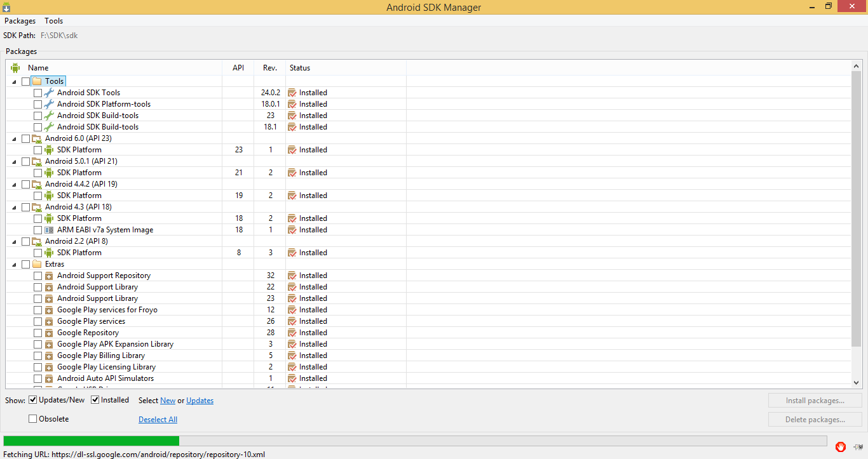Open the Packages menu
This screenshot has height=459, width=868.
click(x=20, y=21)
